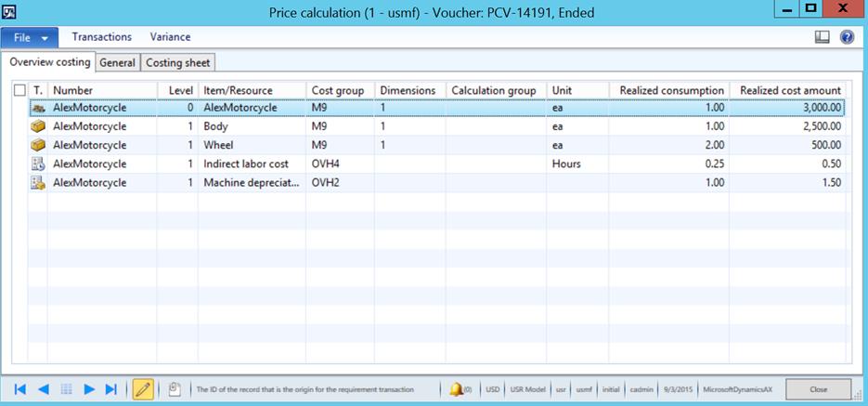Select the Wheel item cell

(252, 145)
